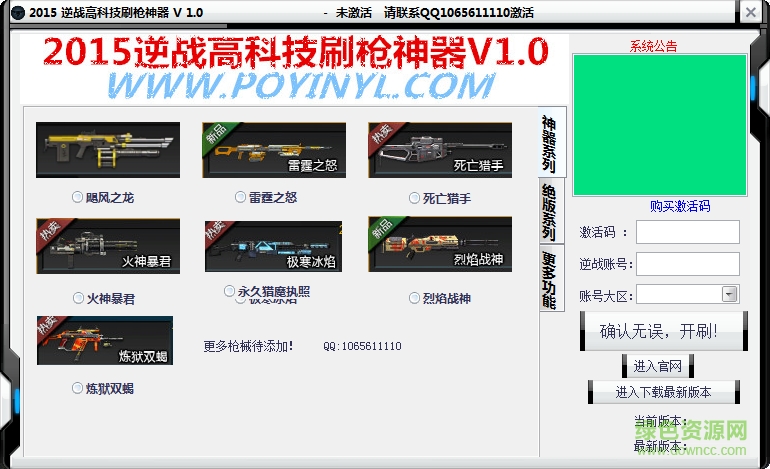Click the 系统公告 heading

[654, 46]
